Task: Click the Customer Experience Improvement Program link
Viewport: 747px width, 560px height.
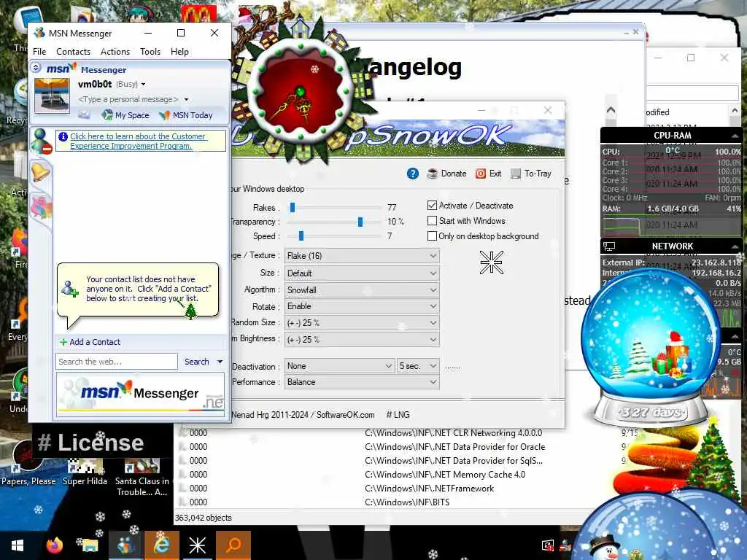Action: pyautogui.click(x=138, y=141)
